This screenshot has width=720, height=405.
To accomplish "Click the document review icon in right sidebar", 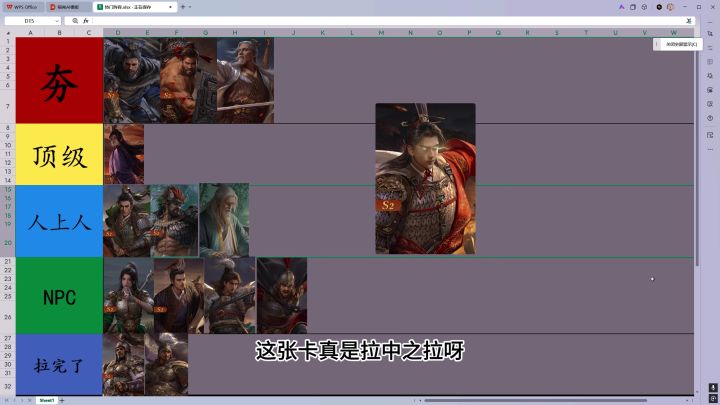I will click(x=710, y=104).
